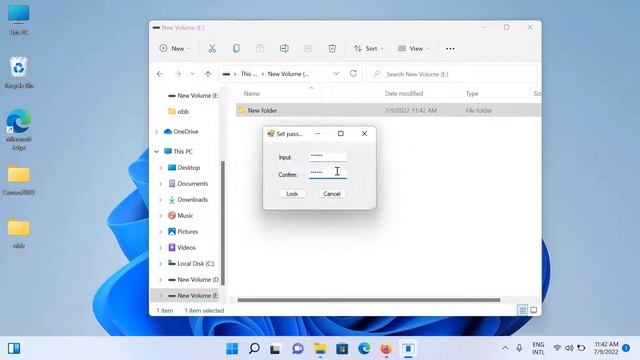Select This PC in navigation pane

point(178,151)
